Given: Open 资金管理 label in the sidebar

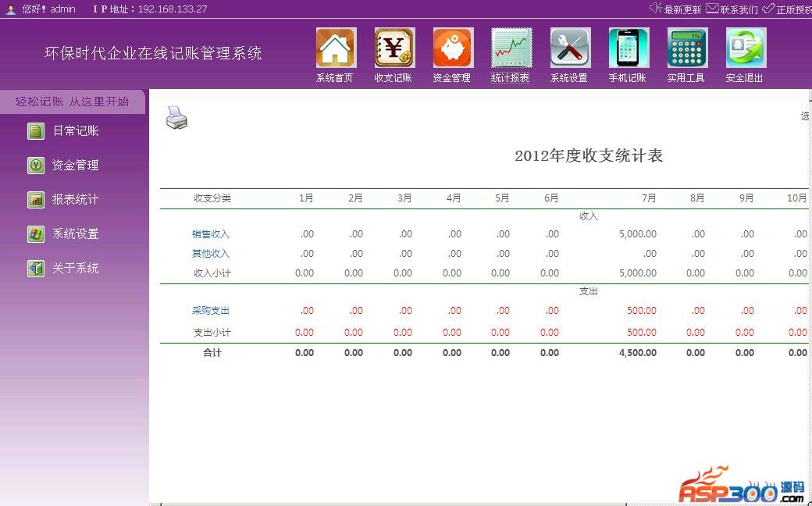Looking at the screenshot, I should (76, 166).
